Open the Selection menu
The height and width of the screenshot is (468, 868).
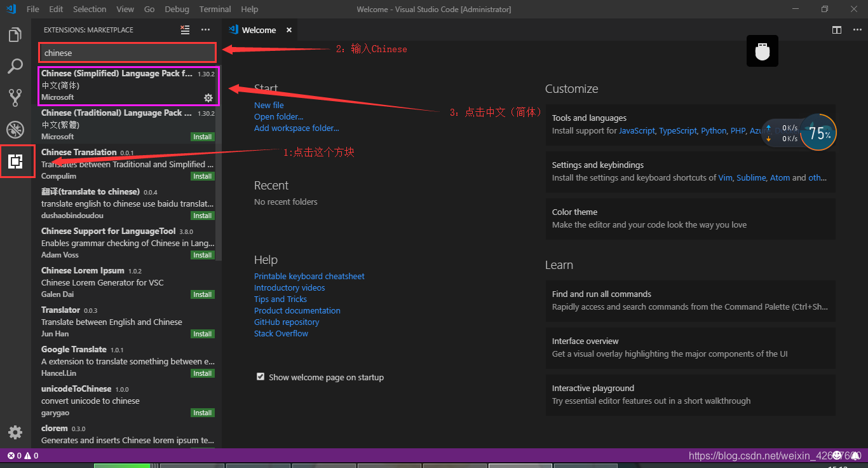click(x=90, y=9)
